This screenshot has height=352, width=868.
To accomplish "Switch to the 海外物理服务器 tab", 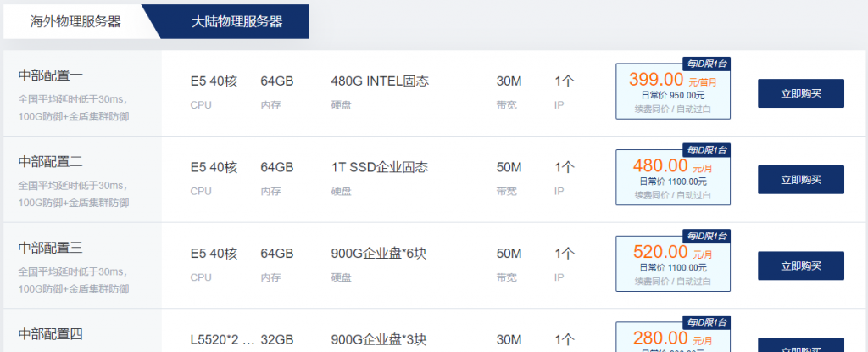I will click(75, 21).
